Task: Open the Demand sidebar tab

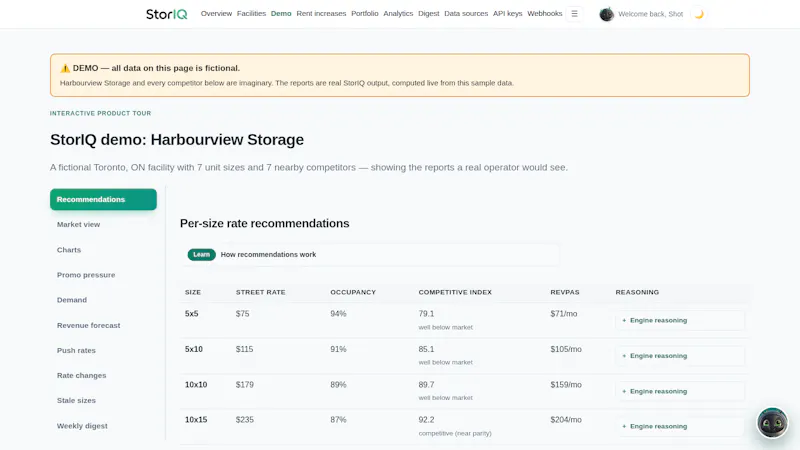Action: 103,300
